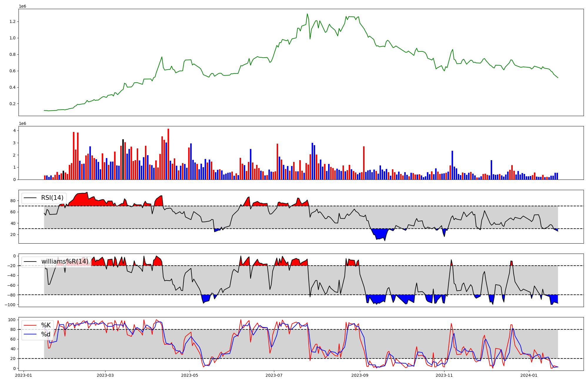This screenshot has height=382, width=588.
Task: Click the 2023-11 x-axis date label
Action: coord(444,375)
